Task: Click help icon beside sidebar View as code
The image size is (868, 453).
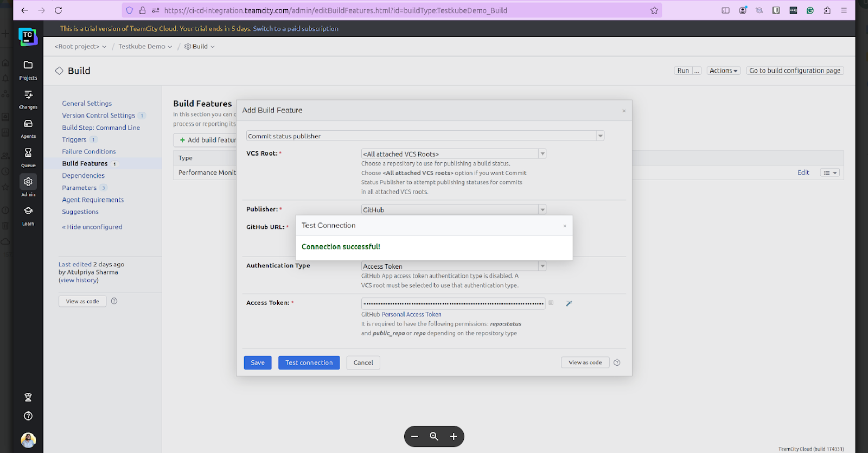Action: (114, 301)
